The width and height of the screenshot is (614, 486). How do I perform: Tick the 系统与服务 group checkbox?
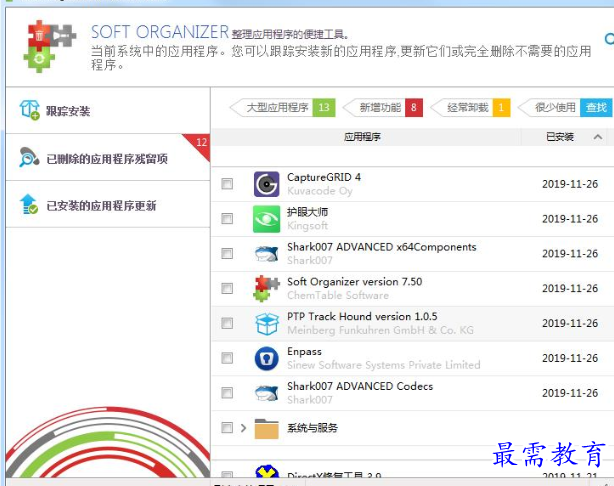click(227, 428)
